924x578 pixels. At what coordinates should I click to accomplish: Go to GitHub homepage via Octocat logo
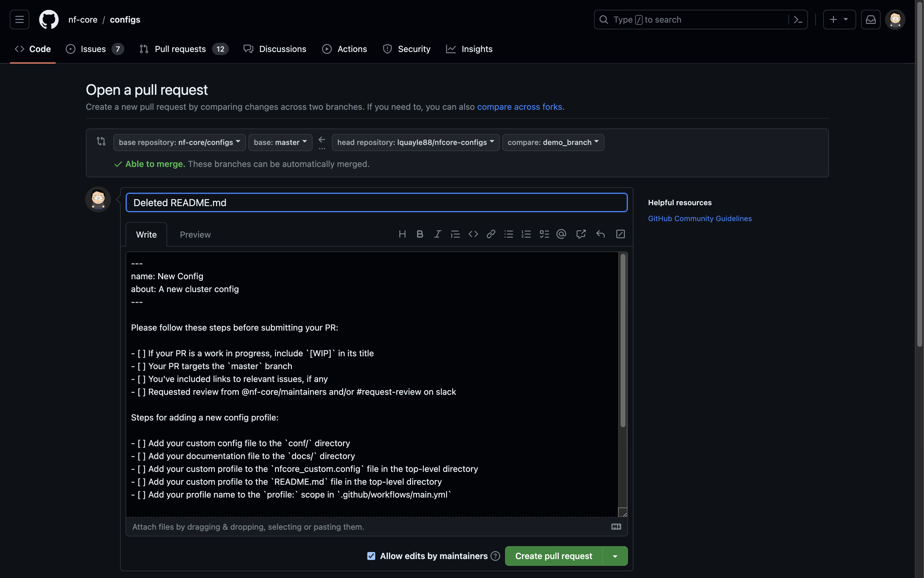(x=49, y=20)
